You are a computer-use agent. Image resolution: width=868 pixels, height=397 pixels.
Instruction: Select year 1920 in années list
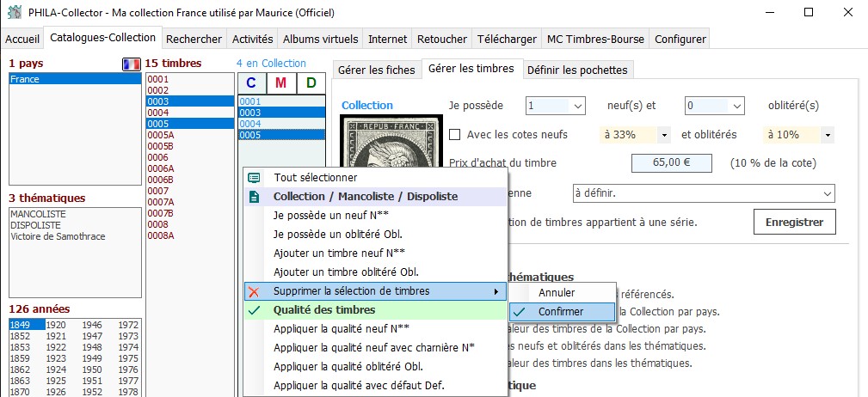(x=56, y=325)
